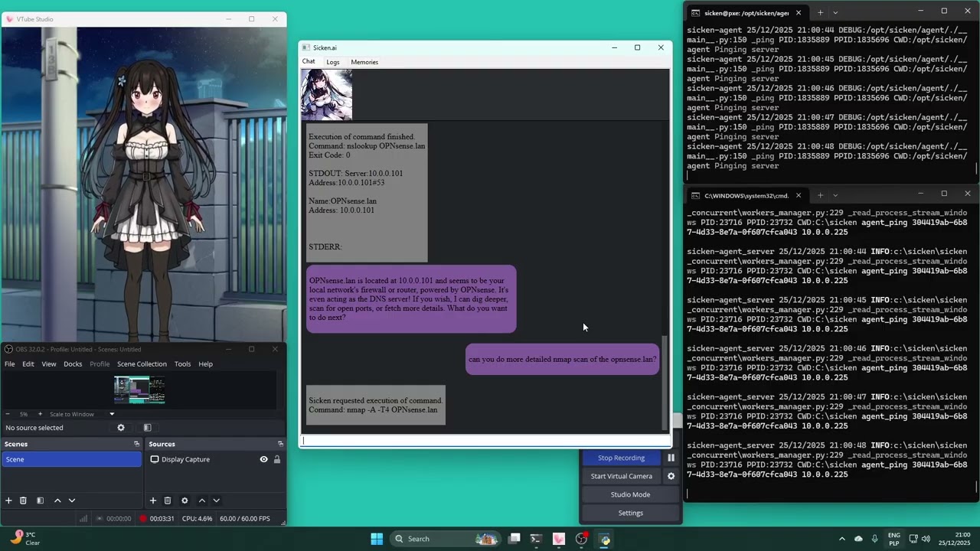Pause the OBS recording
This screenshot has width=980, height=551.
(x=671, y=458)
